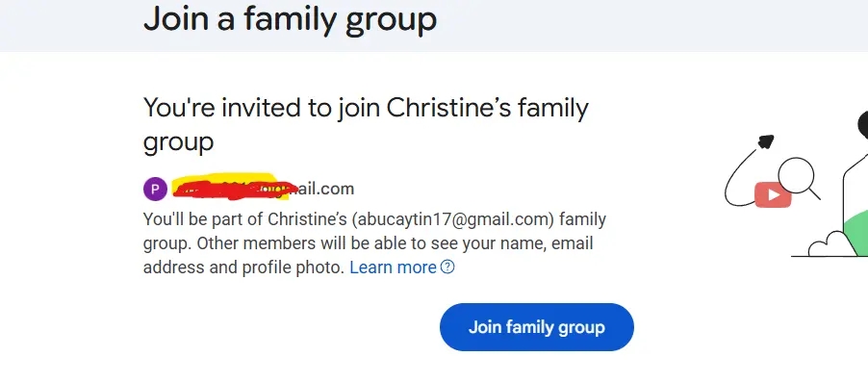Click the curved loop line in the illustration
The height and width of the screenshot is (382, 868).
click(741, 177)
